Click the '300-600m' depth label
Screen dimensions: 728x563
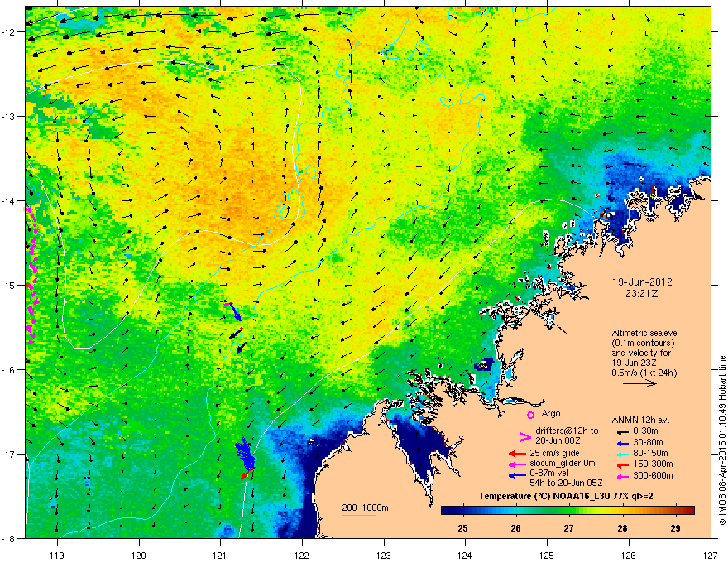(x=653, y=476)
